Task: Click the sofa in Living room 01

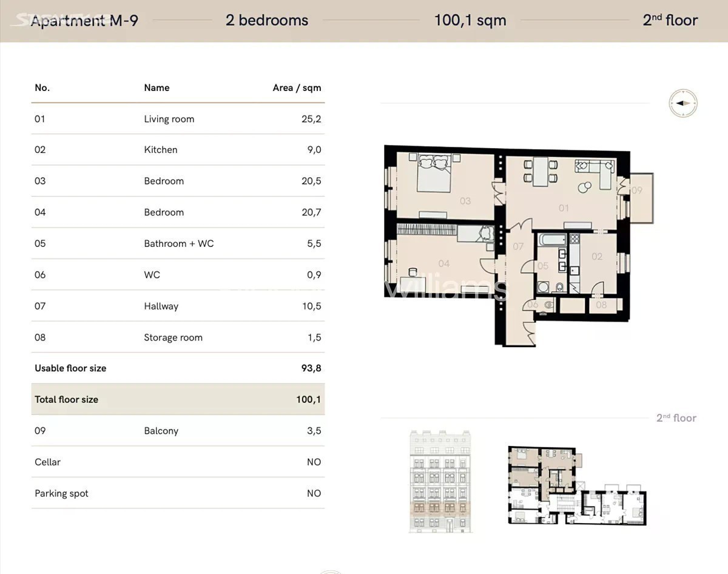Action: coord(596,173)
